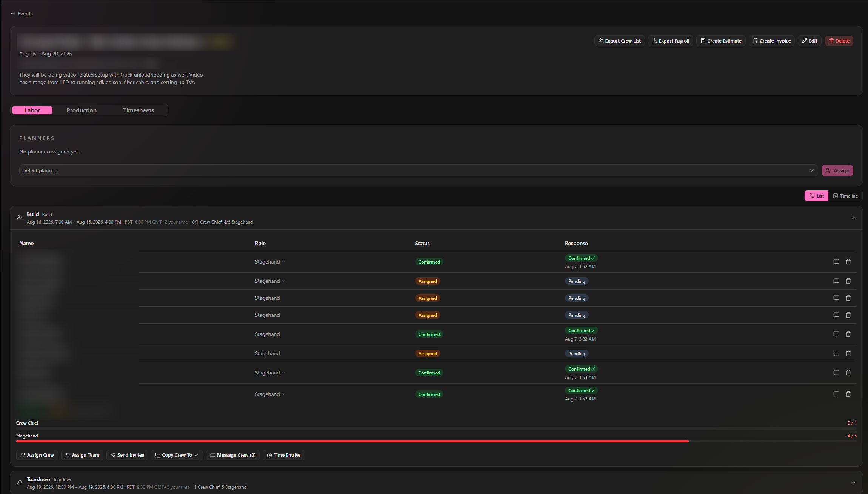Click the Crew Chief progress bar
868x494 pixels.
tap(436, 428)
